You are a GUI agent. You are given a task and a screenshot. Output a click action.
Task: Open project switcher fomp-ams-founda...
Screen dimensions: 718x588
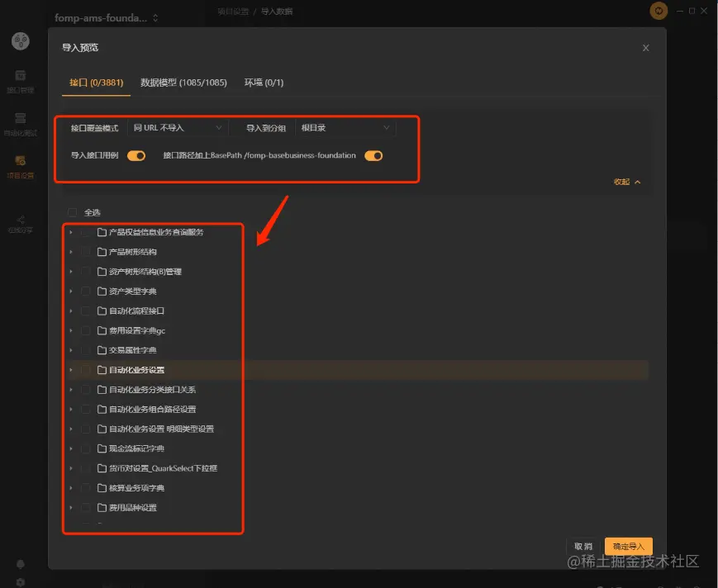(x=107, y=18)
